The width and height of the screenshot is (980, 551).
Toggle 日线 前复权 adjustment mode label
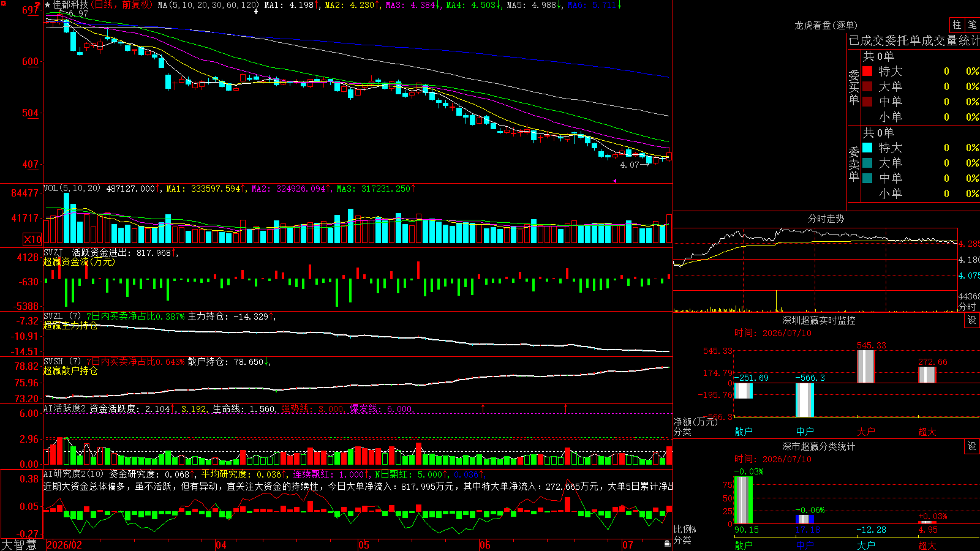coord(122,5)
